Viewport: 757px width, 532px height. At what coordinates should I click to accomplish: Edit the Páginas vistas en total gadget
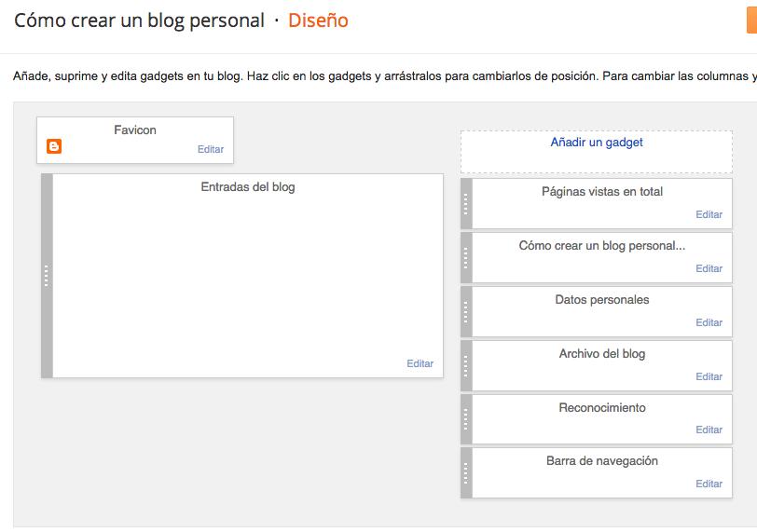(709, 214)
